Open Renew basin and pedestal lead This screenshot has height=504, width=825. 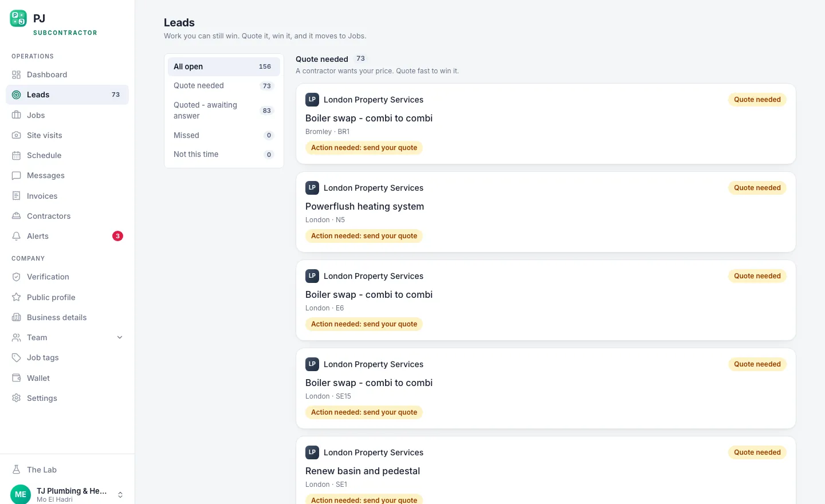click(x=545, y=470)
